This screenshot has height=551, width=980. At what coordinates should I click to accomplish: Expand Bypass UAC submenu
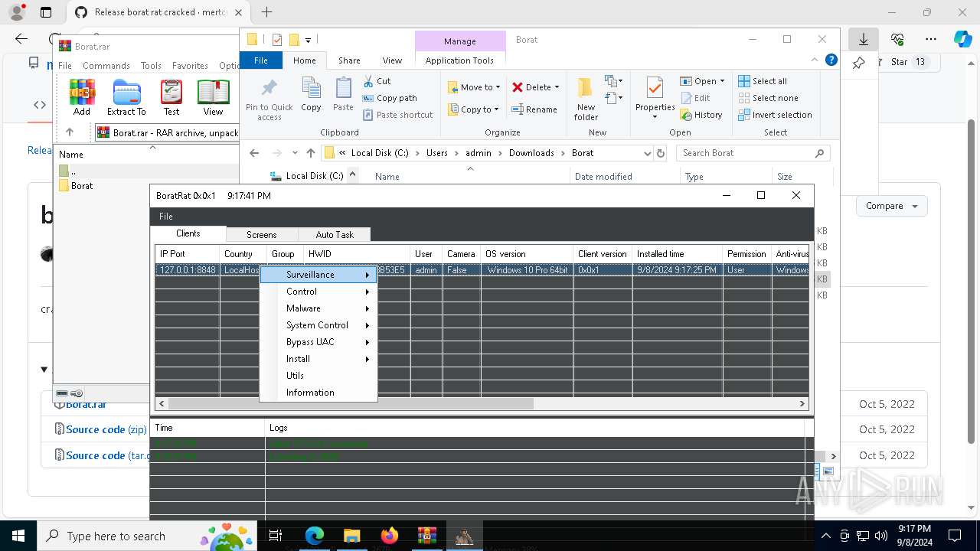(318, 342)
